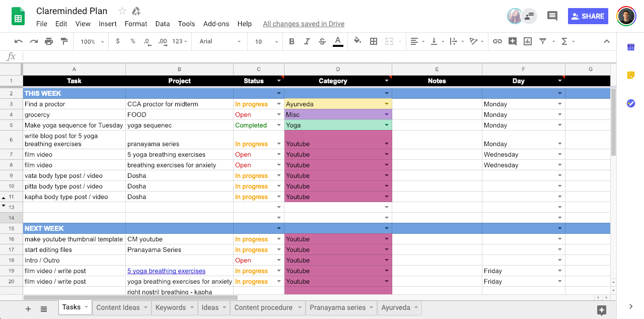Open the Insert menu

(x=108, y=24)
